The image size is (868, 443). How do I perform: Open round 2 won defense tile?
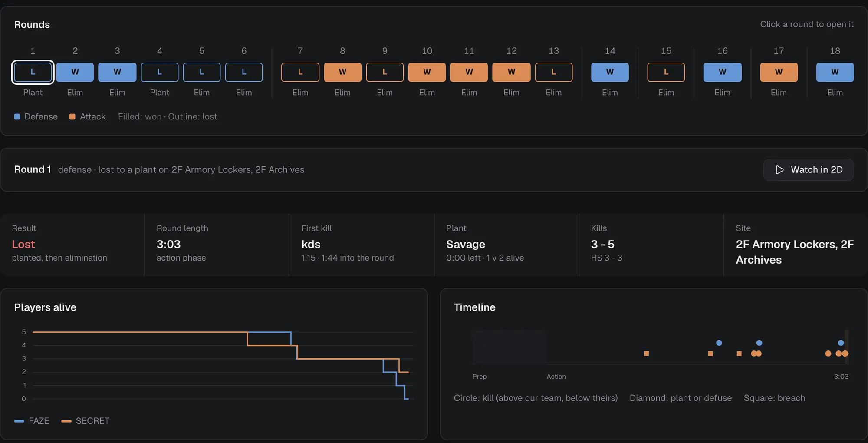75,72
